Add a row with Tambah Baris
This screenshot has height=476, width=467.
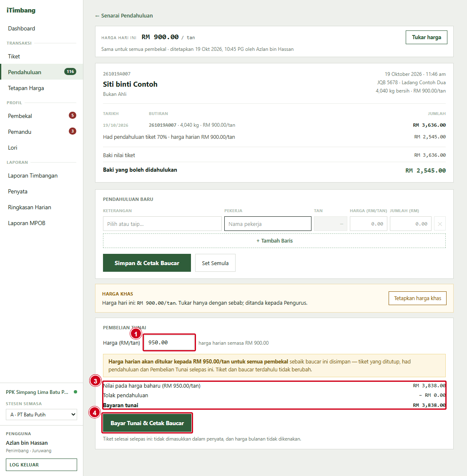[274, 241]
